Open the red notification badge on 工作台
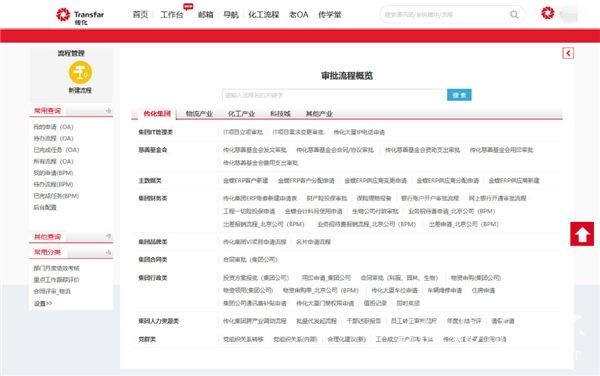 click(188, 6)
